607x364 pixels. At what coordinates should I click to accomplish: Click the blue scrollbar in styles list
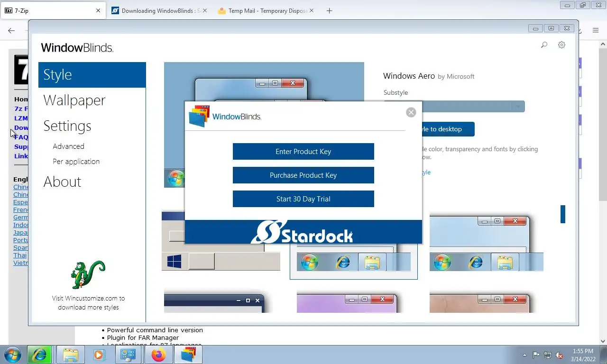tap(563, 214)
